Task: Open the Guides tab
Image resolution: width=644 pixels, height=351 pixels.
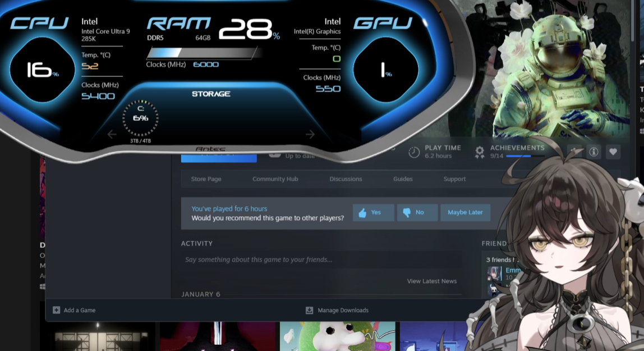Action: [403, 179]
